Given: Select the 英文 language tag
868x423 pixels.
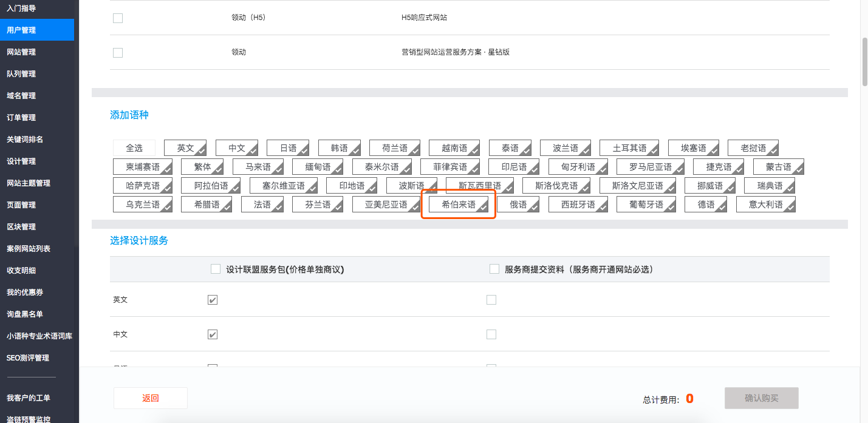Looking at the screenshot, I should pos(185,148).
